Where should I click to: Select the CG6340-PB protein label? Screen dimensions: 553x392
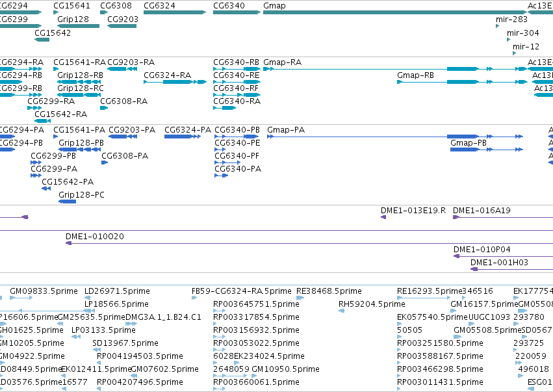click(237, 130)
